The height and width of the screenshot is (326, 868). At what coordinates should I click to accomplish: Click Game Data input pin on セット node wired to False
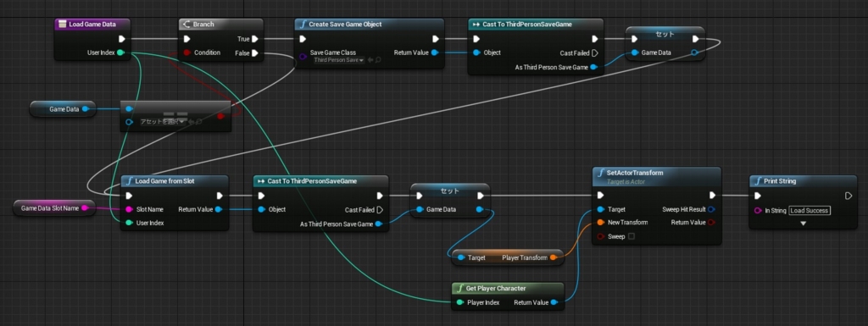pos(634,53)
